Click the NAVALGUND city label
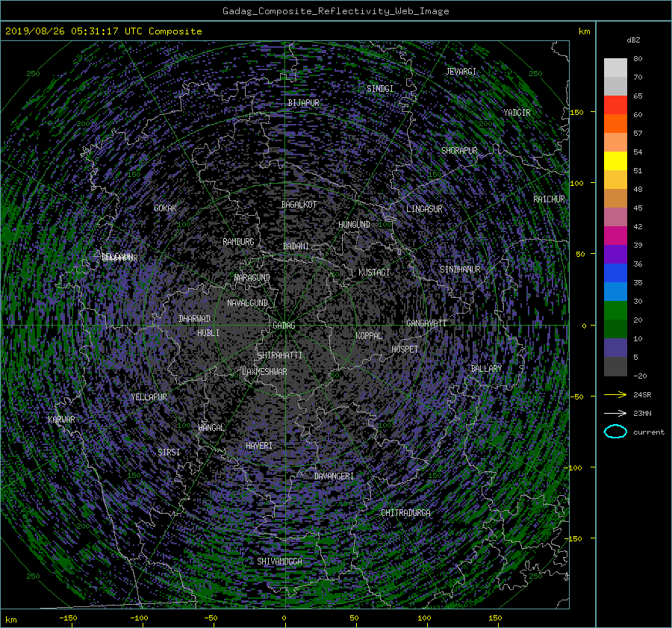Screen dimensions: 672x628 247,303
